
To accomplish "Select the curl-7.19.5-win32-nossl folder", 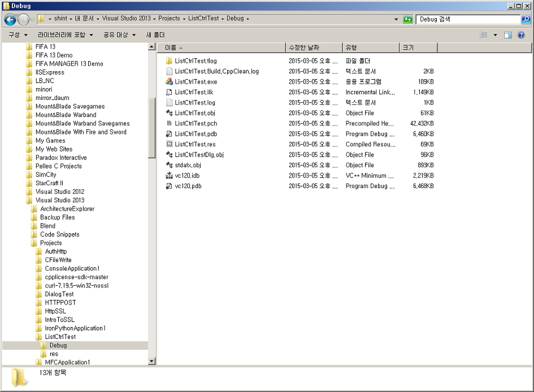I will (77, 285).
